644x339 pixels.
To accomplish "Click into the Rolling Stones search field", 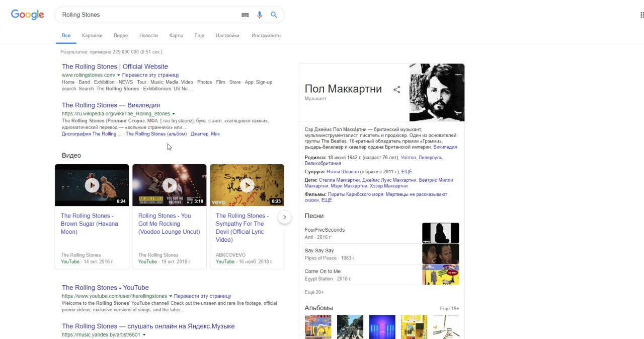I will pyautogui.click(x=148, y=15).
